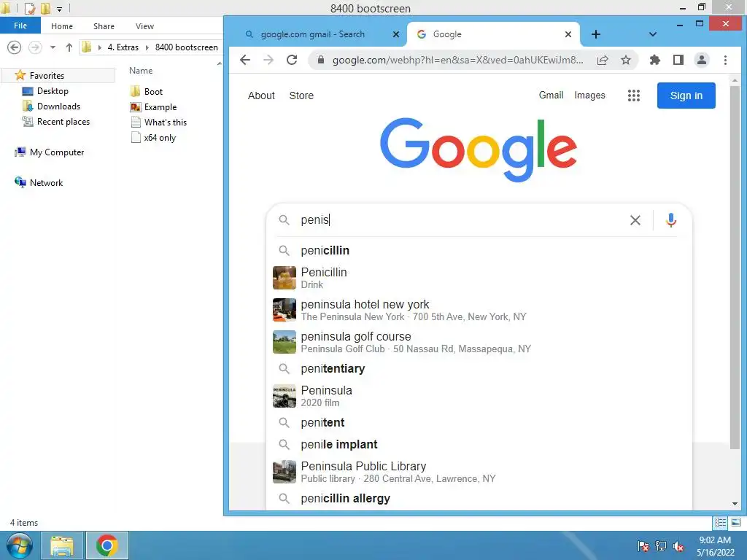Screen dimensions: 747x560
Task: Choose the 'penicillin' search suggestion
Action: (x=479, y=251)
